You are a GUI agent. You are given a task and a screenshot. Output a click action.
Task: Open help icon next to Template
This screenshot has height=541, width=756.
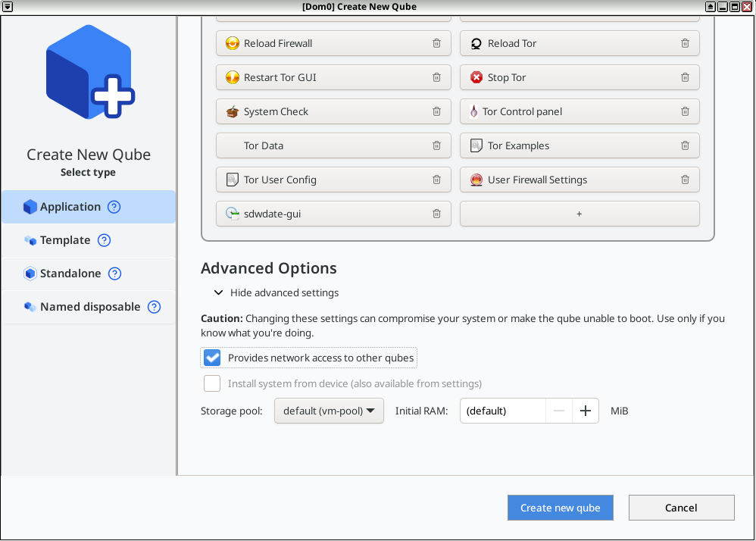click(105, 240)
